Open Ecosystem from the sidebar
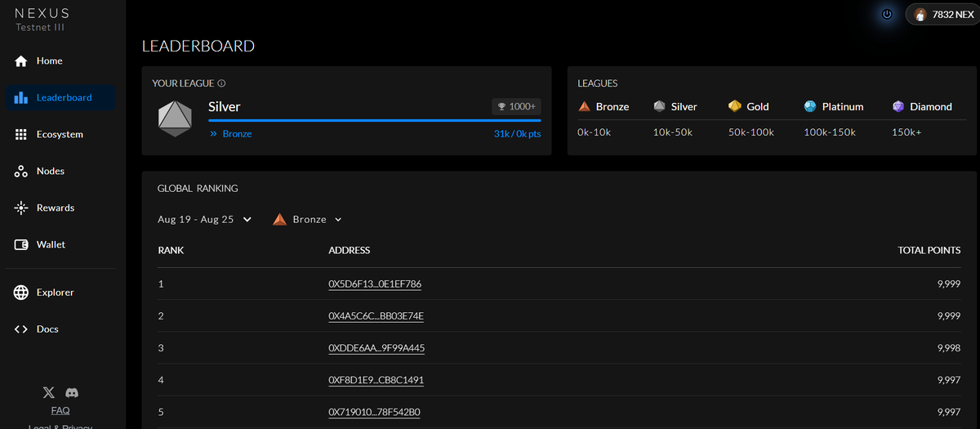Image resolution: width=980 pixels, height=429 pixels. coord(60,135)
